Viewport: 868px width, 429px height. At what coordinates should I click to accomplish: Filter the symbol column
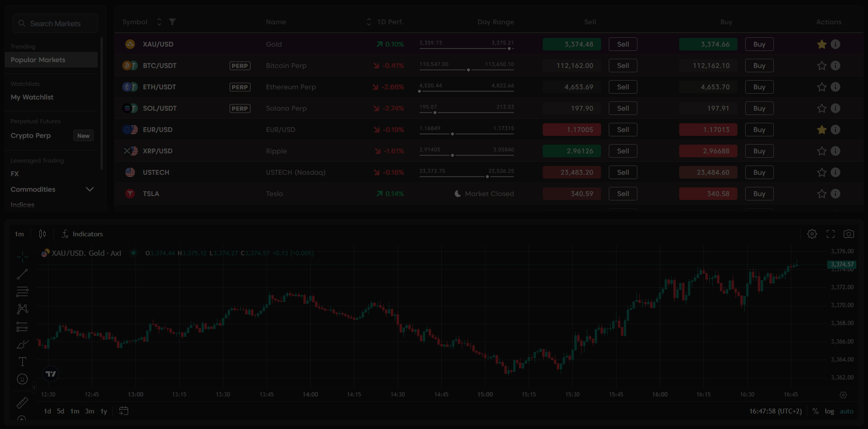click(x=172, y=22)
